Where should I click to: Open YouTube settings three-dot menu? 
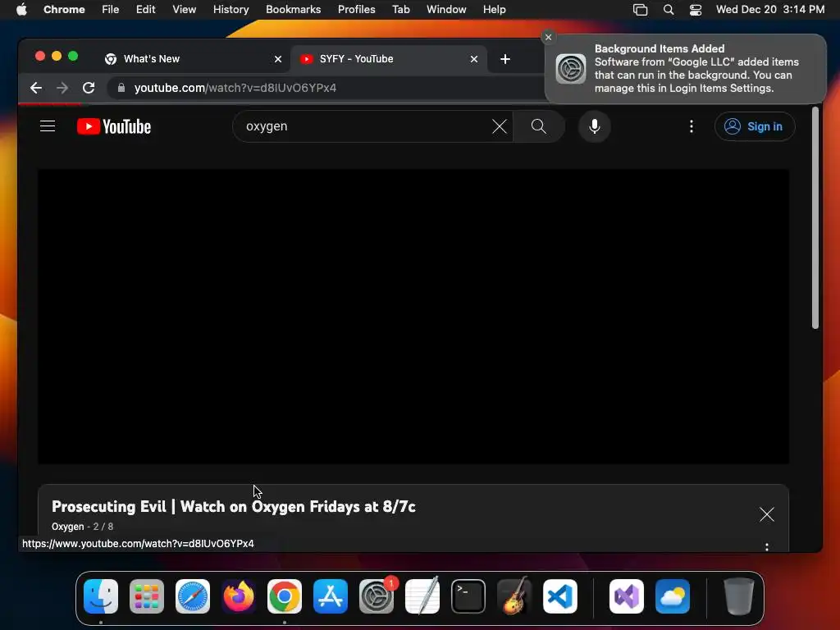tap(691, 126)
